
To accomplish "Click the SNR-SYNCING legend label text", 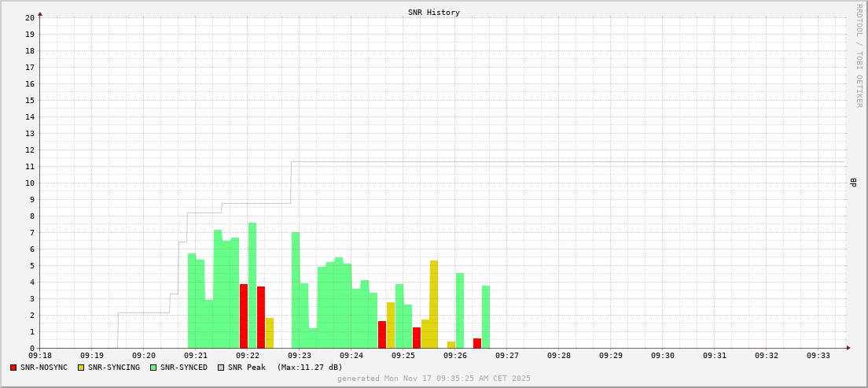I will pos(113,368).
